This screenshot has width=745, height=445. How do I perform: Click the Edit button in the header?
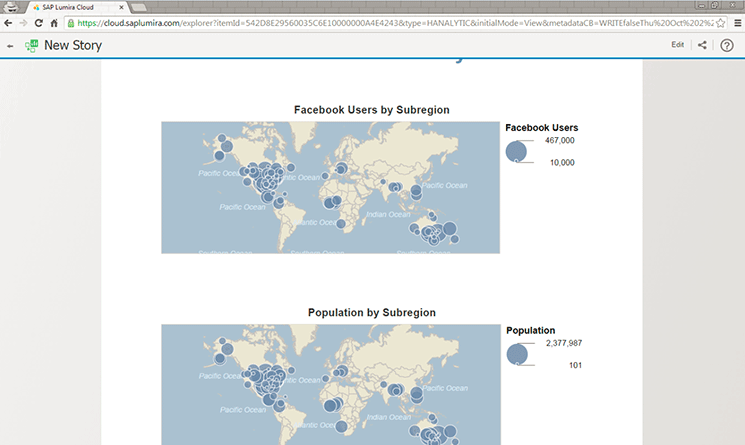tap(678, 45)
